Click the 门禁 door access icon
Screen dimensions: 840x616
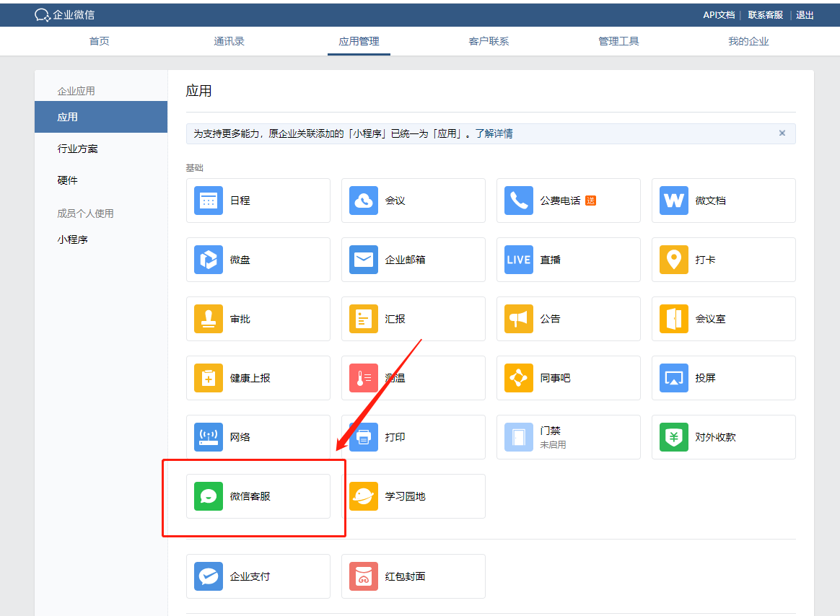coord(519,437)
